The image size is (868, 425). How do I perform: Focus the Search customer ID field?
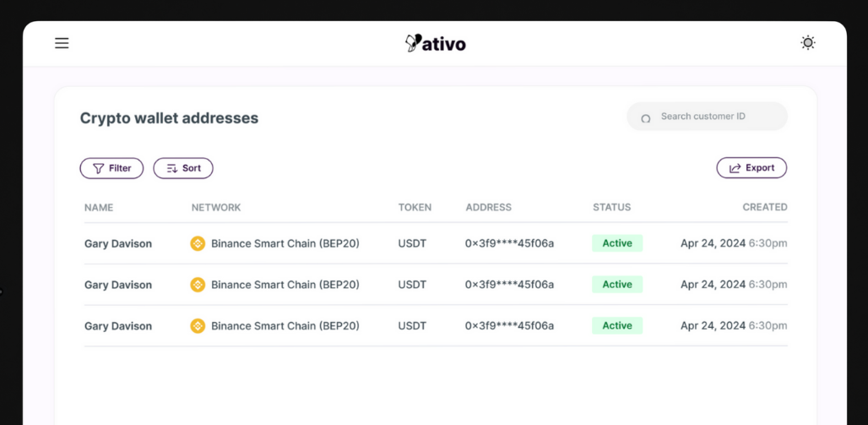707,117
